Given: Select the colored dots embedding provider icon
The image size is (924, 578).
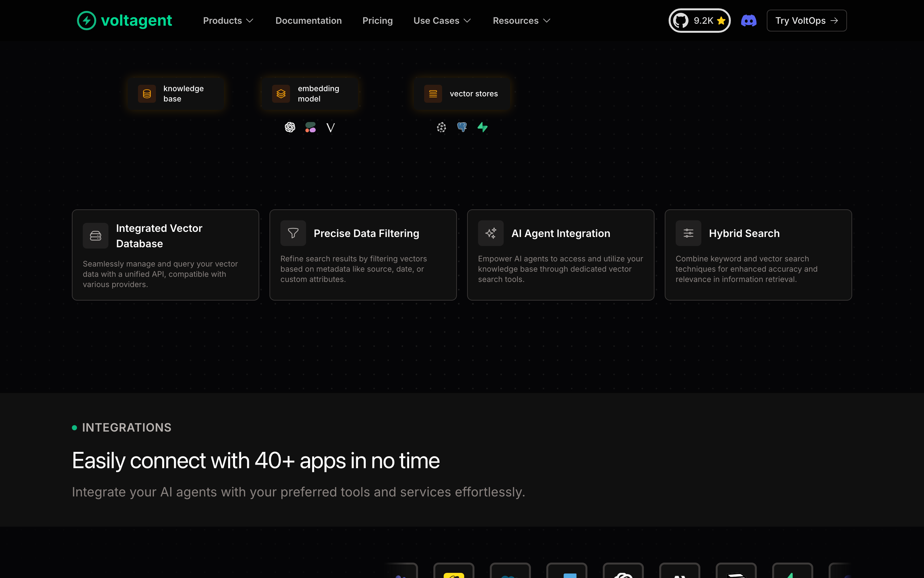Looking at the screenshot, I should pyautogui.click(x=311, y=127).
